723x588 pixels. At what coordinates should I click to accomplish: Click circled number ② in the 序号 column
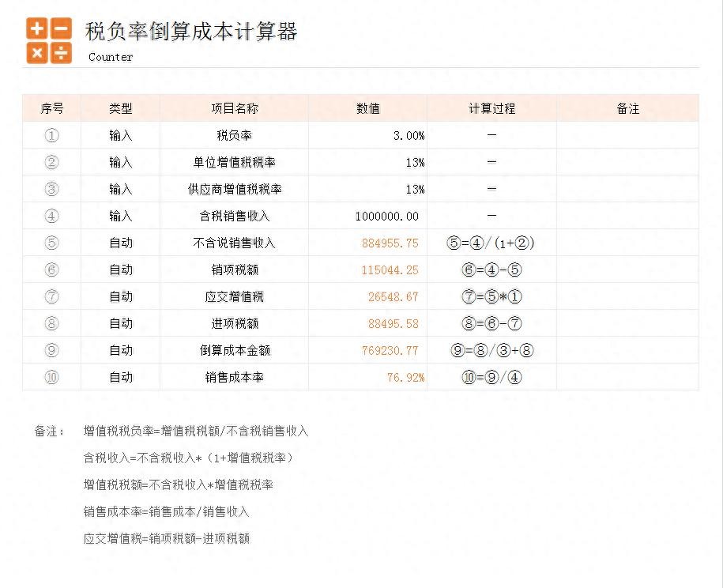tap(52, 162)
